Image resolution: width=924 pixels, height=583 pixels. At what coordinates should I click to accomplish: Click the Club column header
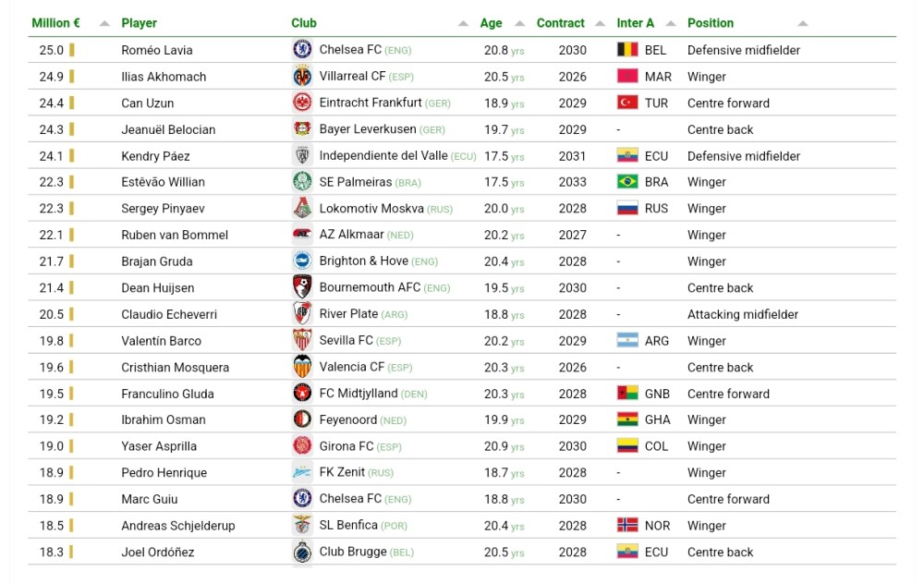click(304, 23)
